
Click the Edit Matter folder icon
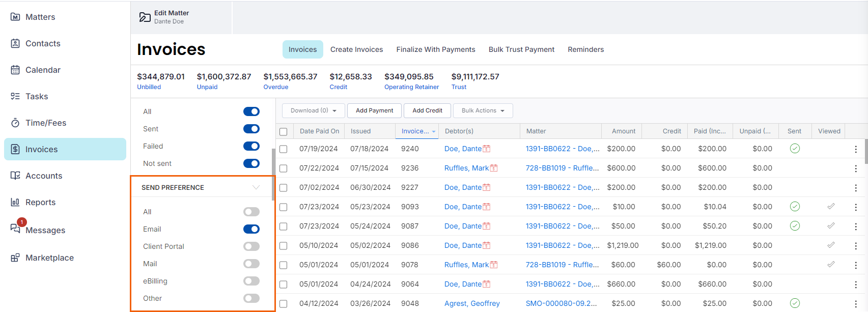tap(145, 17)
